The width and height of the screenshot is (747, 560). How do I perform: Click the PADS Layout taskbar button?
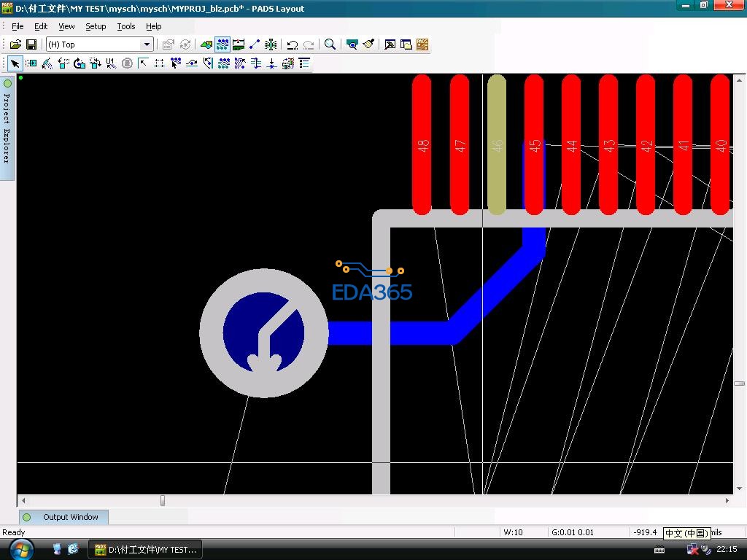[146, 549]
